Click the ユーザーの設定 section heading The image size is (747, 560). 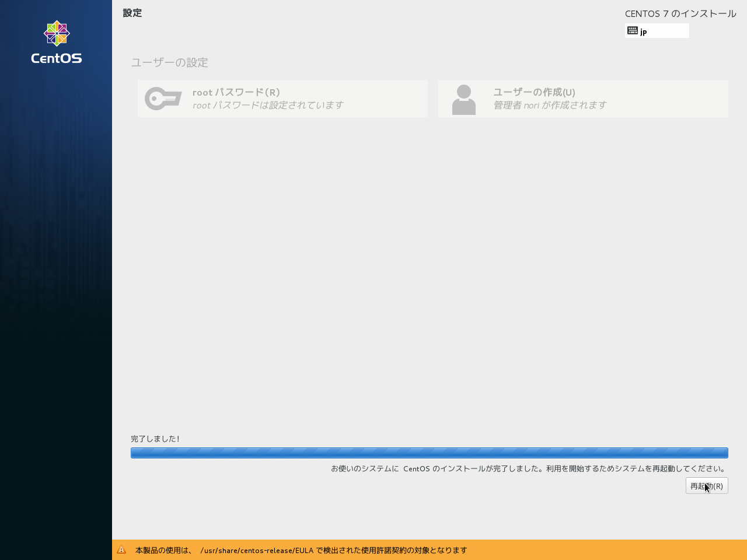[169, 62]
